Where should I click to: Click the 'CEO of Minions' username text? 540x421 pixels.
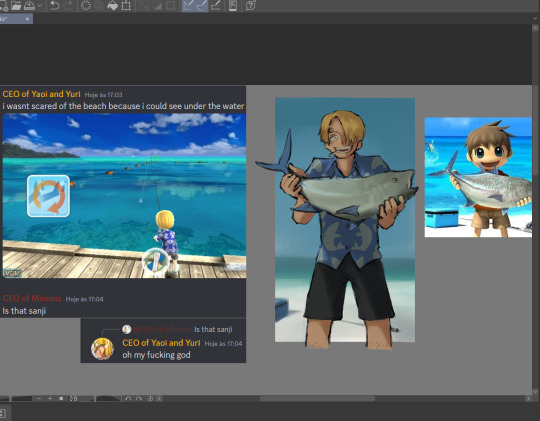(32, 298)
